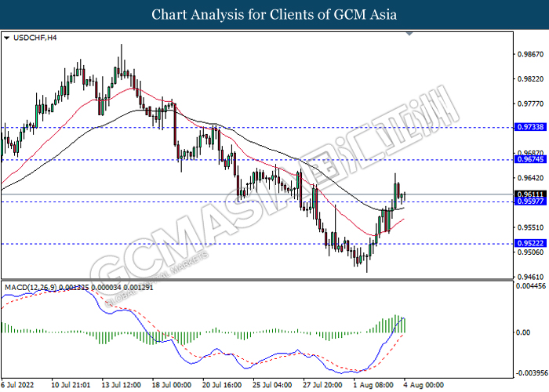Click the 0.97770 price axis value
The width and height of the screenshot is (549, 392).
(530, 104)
